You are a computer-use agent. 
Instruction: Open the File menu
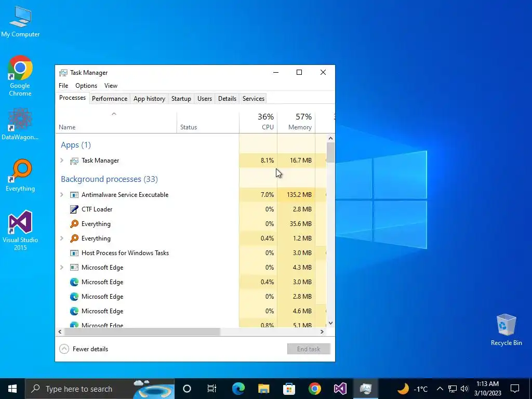(x=63, y=86)
